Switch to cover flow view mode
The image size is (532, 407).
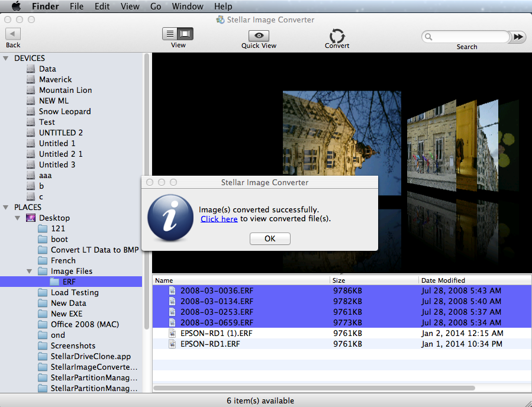185,34
